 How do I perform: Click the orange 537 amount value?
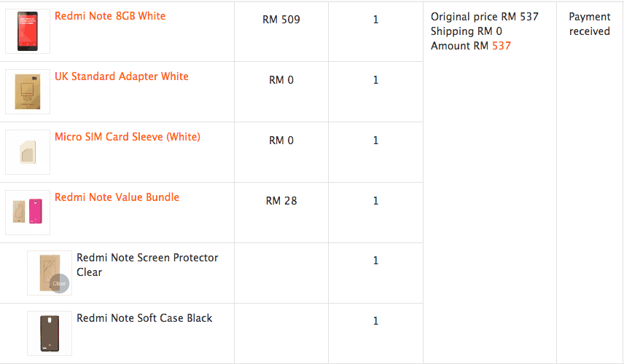[x=502, y=46]
